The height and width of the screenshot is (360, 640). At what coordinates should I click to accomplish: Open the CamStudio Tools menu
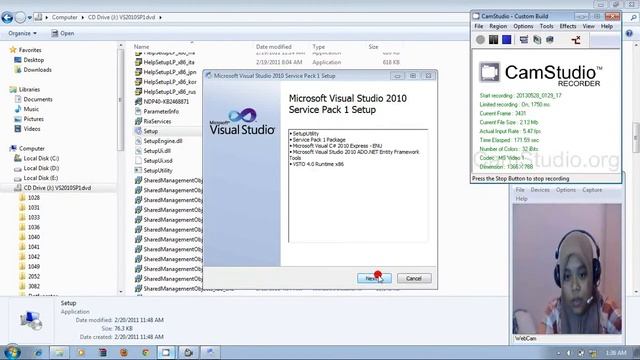coord(547,26)
